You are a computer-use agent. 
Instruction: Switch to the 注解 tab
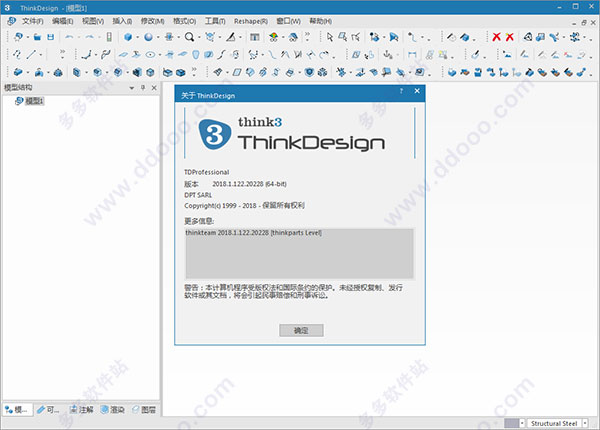tap(82, 410)
